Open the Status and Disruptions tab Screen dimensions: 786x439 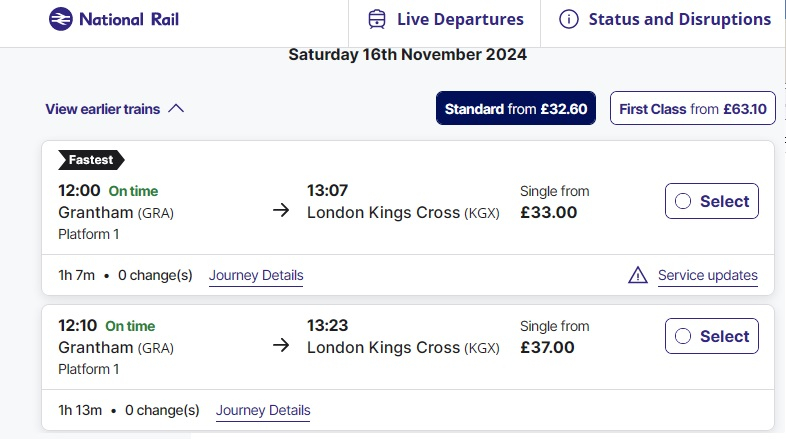[x=664, y=20]
